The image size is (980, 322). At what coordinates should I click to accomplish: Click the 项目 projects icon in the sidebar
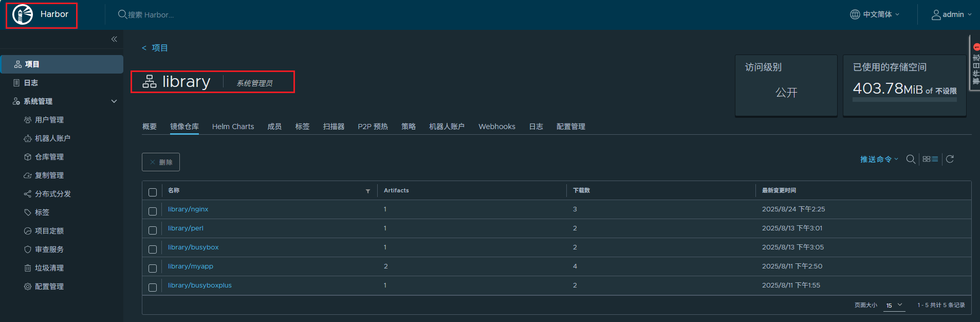[x=18, y=64]
